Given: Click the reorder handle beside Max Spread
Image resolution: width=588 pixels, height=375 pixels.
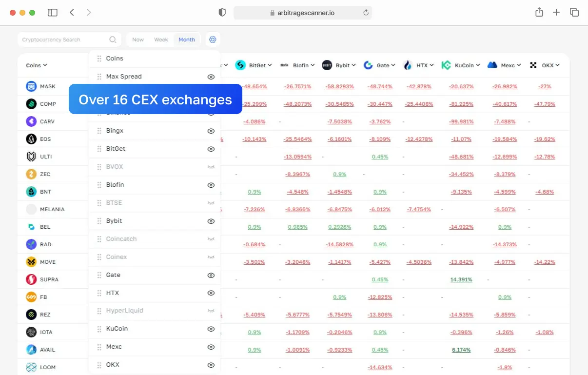Looking at the screenshot, I should [x=99, y=77].
